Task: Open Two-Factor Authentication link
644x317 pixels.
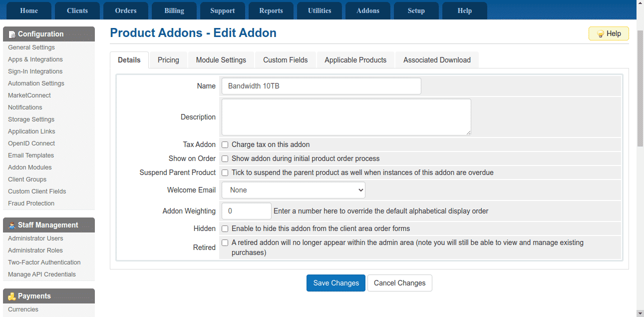Action: [44, 262]
